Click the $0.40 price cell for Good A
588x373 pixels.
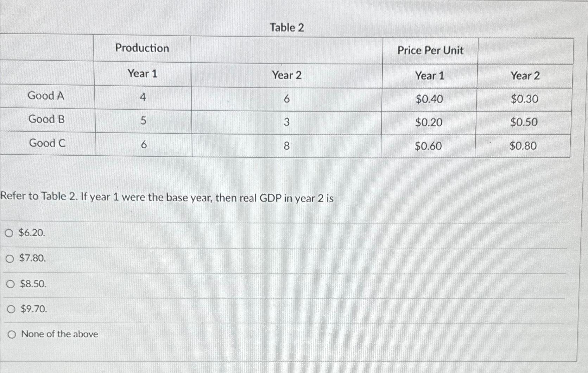pyautogui.click(x=430, y=99)
